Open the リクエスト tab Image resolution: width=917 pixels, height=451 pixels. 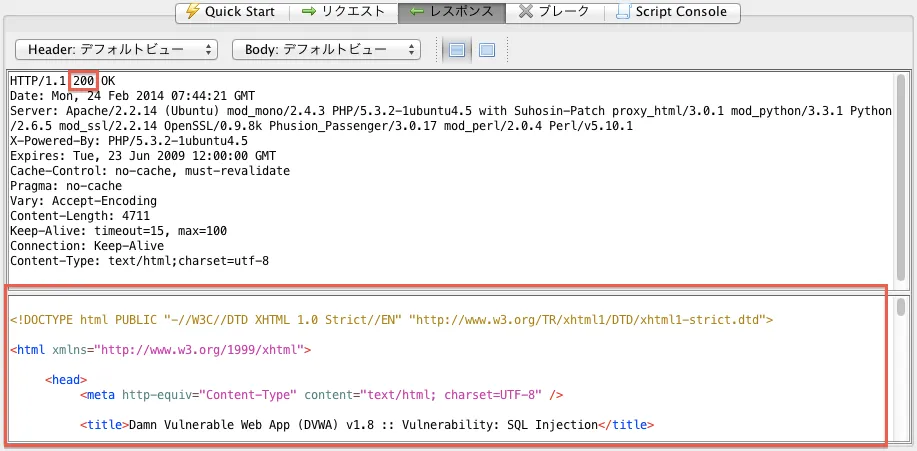pyautogui.click(x=342, y=13)
